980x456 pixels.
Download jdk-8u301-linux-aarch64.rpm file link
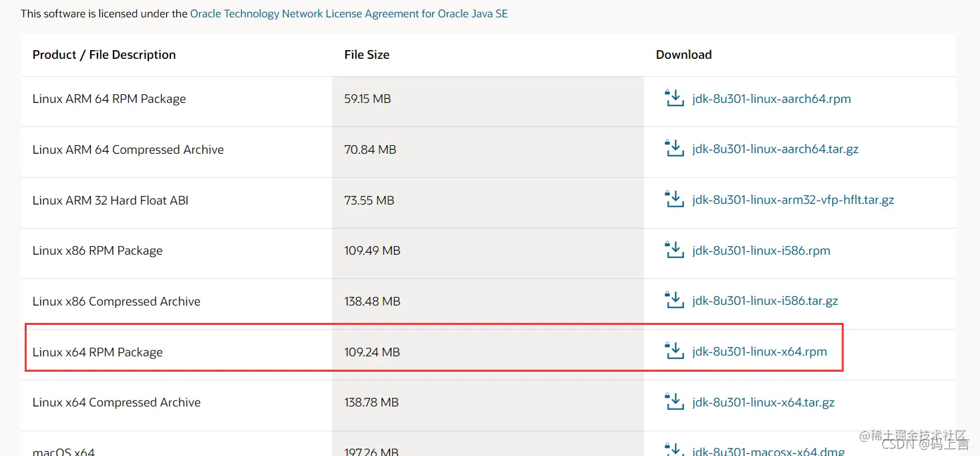click(772, 99)
